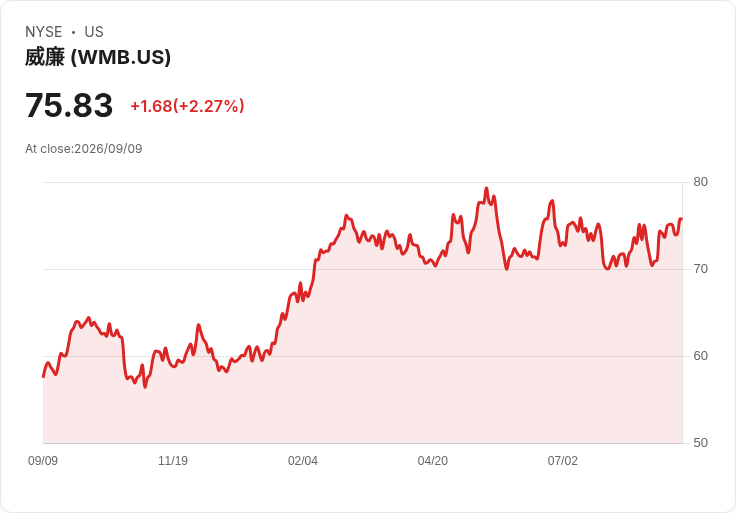Click the 11/19 x-axis date label
Screen dimensions: 736x513
tap(173, 461)
